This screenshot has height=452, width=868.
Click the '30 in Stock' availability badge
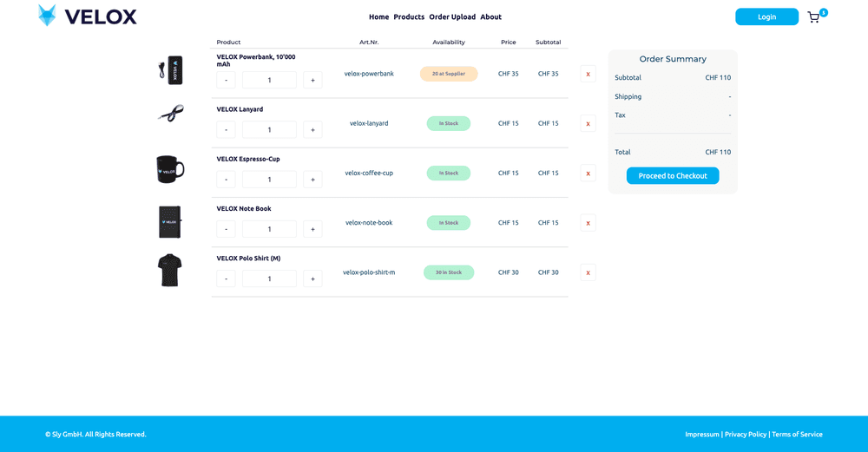pyautogui.click(x=449, y=272)
